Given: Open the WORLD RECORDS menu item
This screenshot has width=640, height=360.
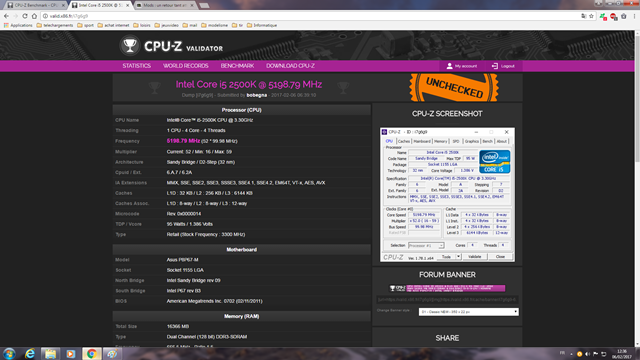Looking at the screenshot, I should (186, 66).
